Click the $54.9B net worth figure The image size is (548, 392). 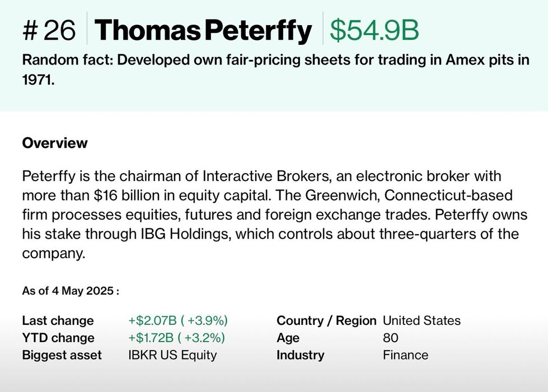coord(374,31)
